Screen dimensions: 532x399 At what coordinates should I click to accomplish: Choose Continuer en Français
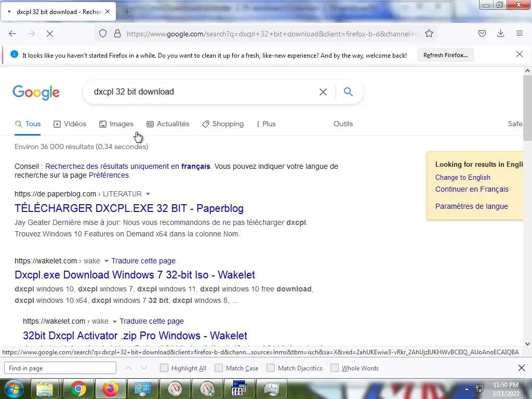472,189
